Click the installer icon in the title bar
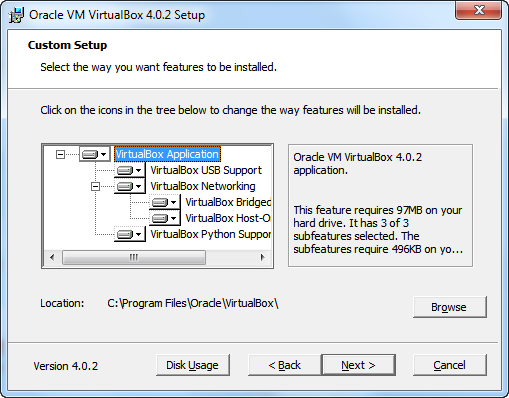This screenshot has height=398, width=509. click(16, 15)
